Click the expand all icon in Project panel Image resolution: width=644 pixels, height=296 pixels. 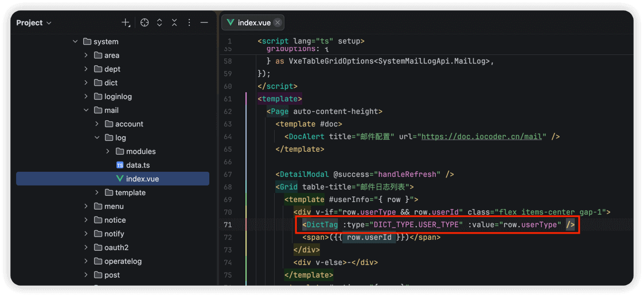(x=159, y=23)
